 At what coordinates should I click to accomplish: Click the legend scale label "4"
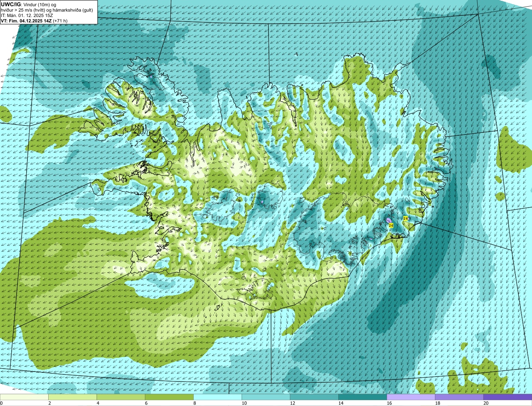[x=98, y=403]
